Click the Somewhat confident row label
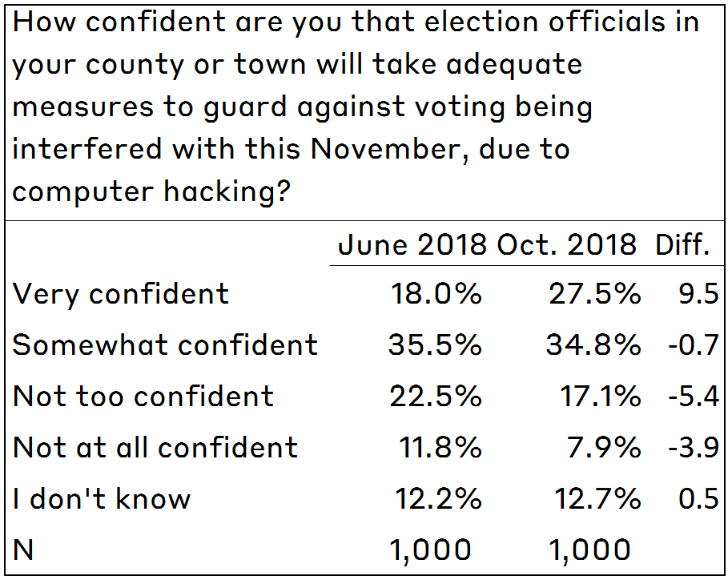Viewport: 728px width, 580px height. click(x=166, y=345)
